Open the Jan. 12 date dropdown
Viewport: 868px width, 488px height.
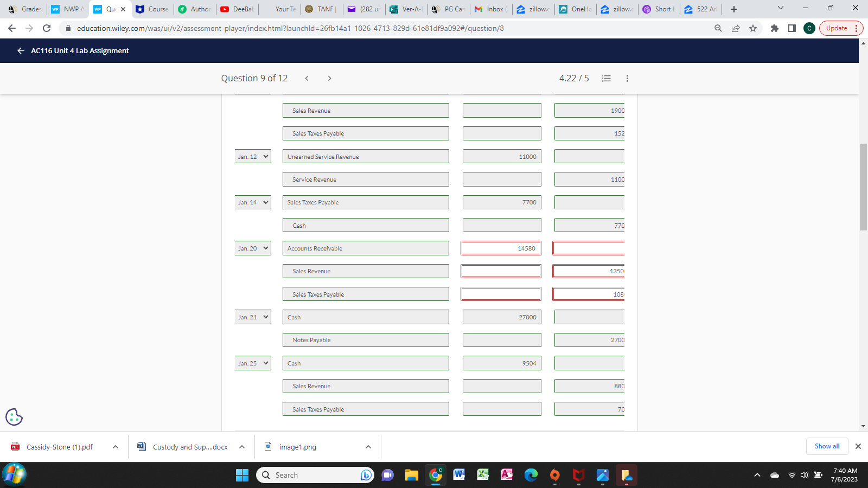(253, 156)
